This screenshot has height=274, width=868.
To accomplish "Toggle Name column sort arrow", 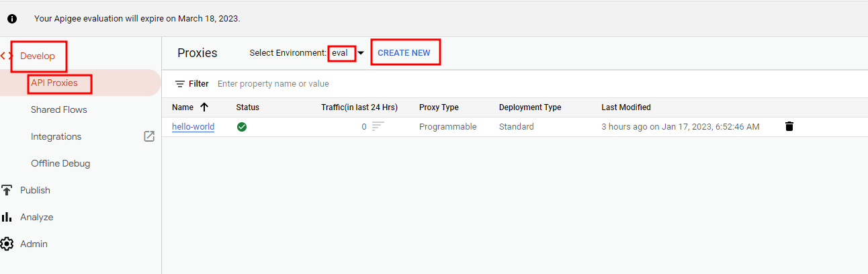I will pos(204,107).
